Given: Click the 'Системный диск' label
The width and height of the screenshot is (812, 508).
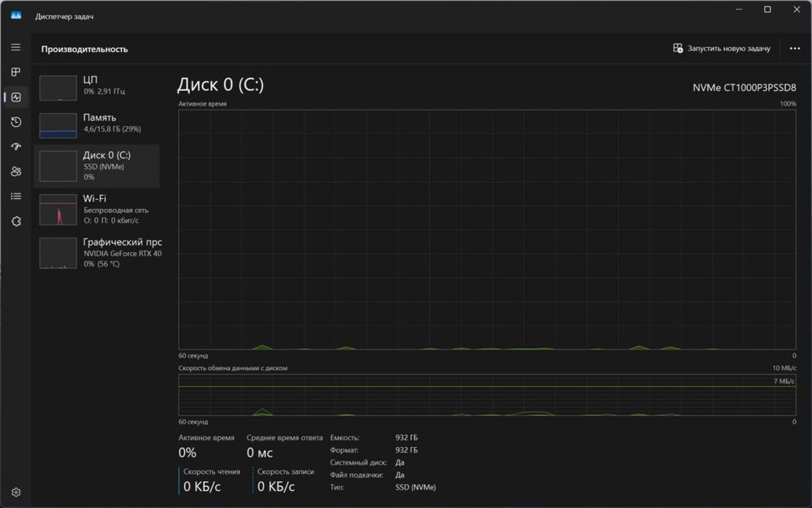Looking at the screenshot, I should tap(358, 462).
